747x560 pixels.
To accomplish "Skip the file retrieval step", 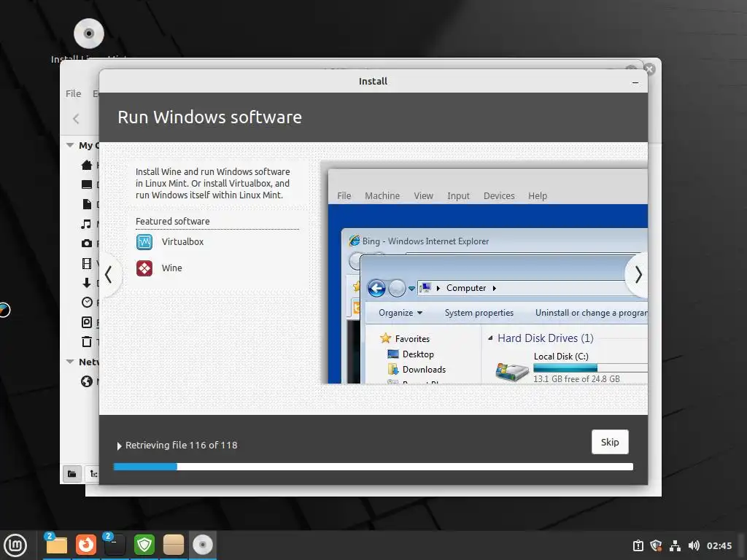I will 610,442.
